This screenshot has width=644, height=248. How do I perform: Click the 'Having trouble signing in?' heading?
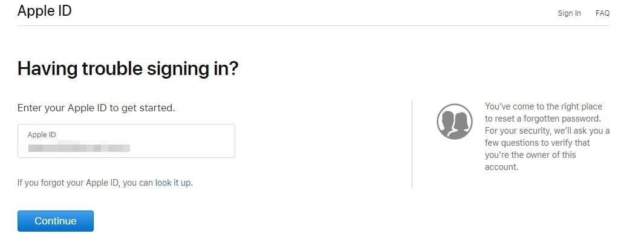(x=128, y=68)
